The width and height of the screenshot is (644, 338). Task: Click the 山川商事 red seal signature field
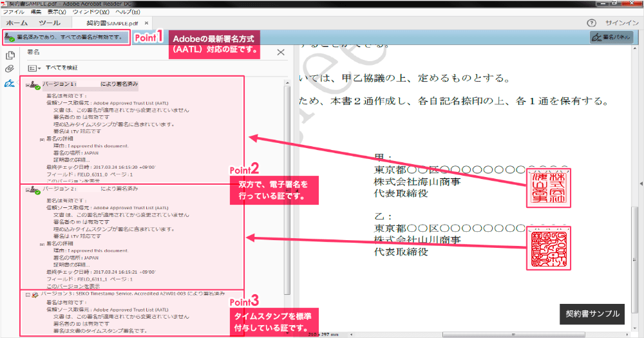click(548, 248)
